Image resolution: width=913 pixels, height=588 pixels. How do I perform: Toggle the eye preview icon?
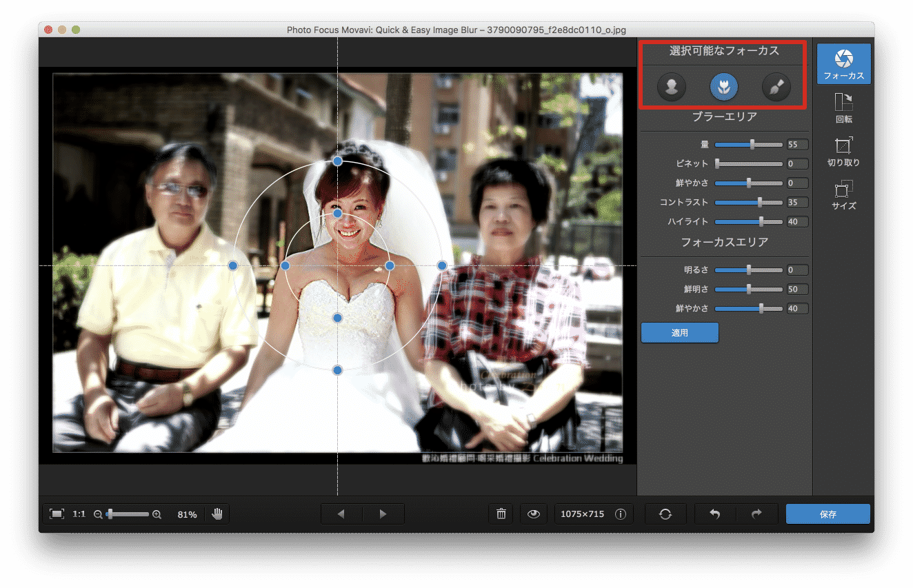(533, 514)
